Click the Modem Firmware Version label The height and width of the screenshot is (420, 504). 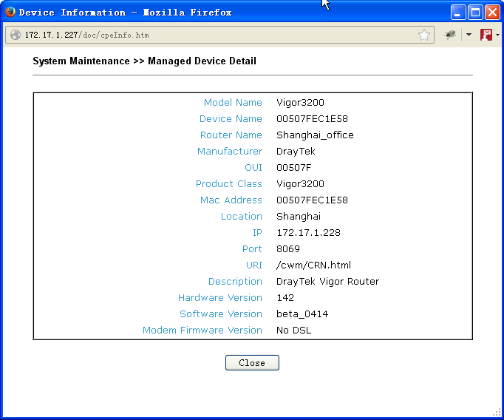pos(202,331)
